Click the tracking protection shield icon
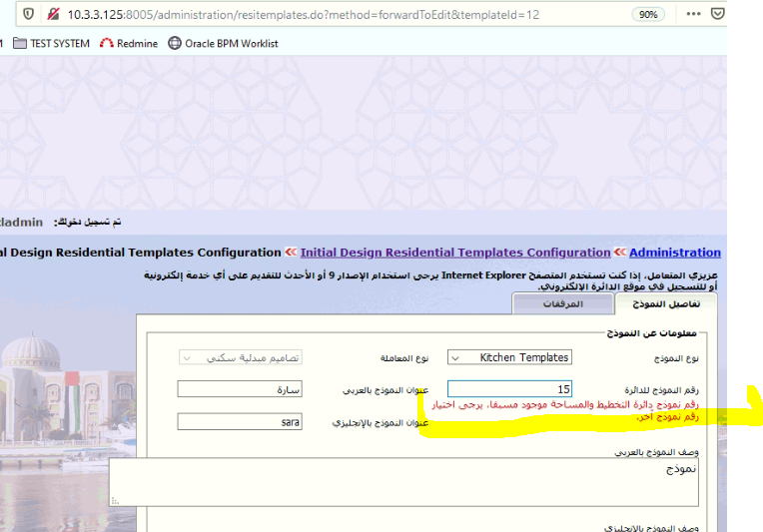The height and width of the screenshot is (532, 763). pyautogui.click(x=28, y=14)
